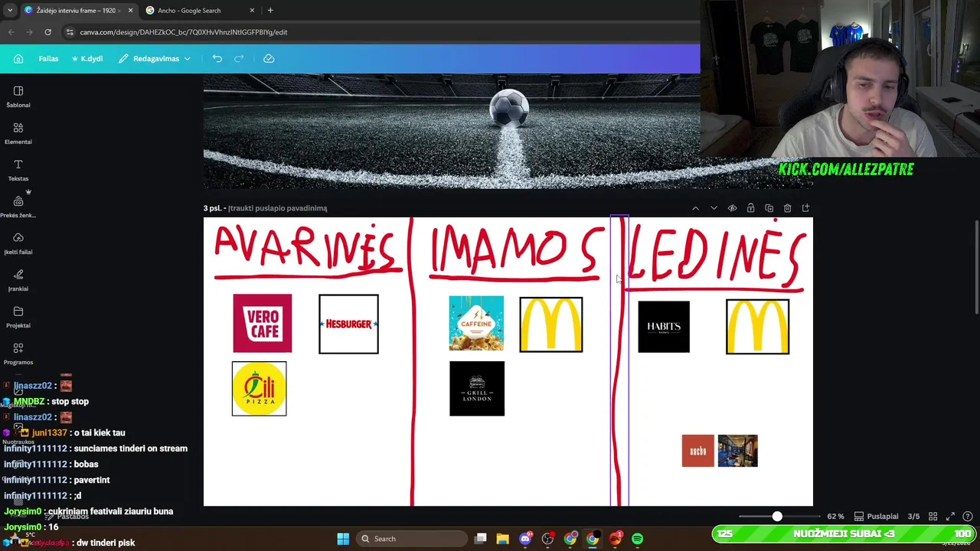
Task: Close the Ancho - Google Search tab
Action: pyautogui.click(x=253, y=11)
